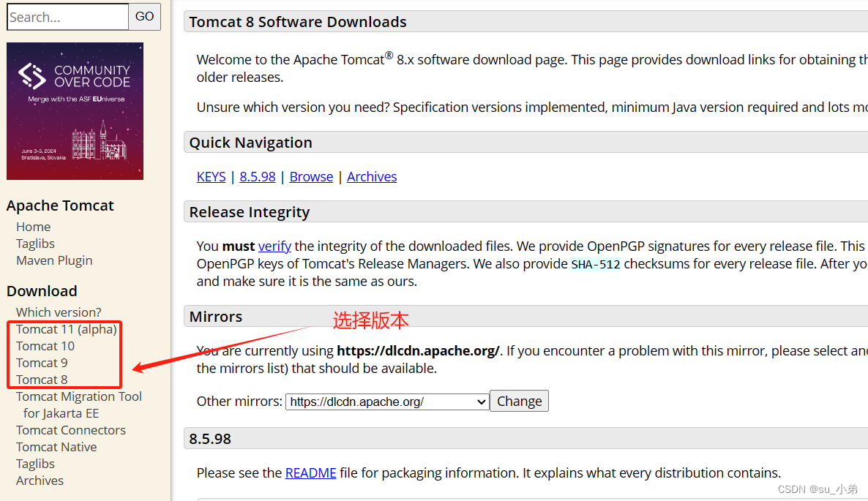
Task: Click the verify hyperlink in Release Integrity
Action: tap(274, 246)
